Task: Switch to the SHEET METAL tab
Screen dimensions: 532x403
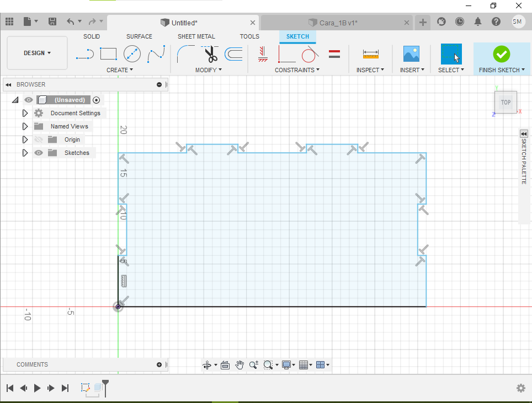Action: pos(196,36)
